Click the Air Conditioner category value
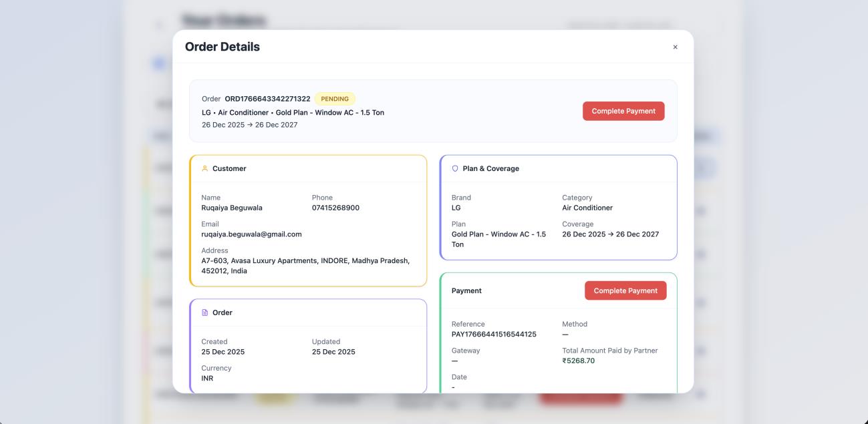Image resolution: width=868 pixels, height=424 pixels. point(587,208)
